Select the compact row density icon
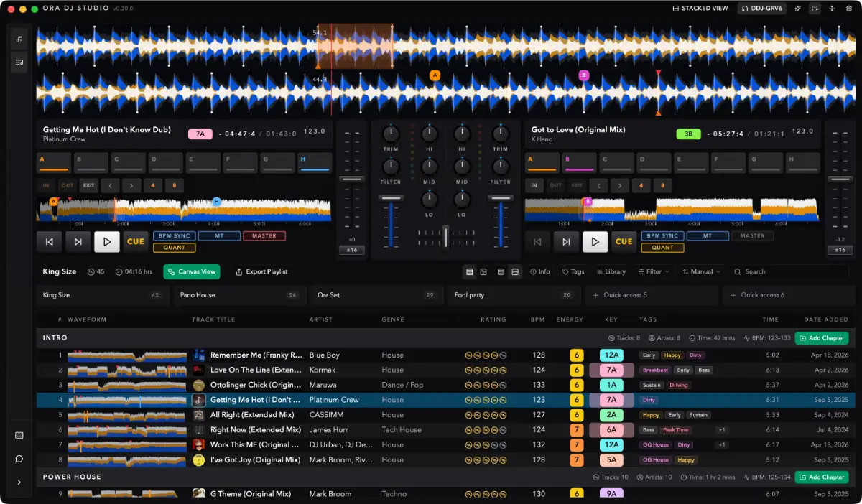Image resolution: width=862 pixels, height=504 pixels. coord(501,272)
